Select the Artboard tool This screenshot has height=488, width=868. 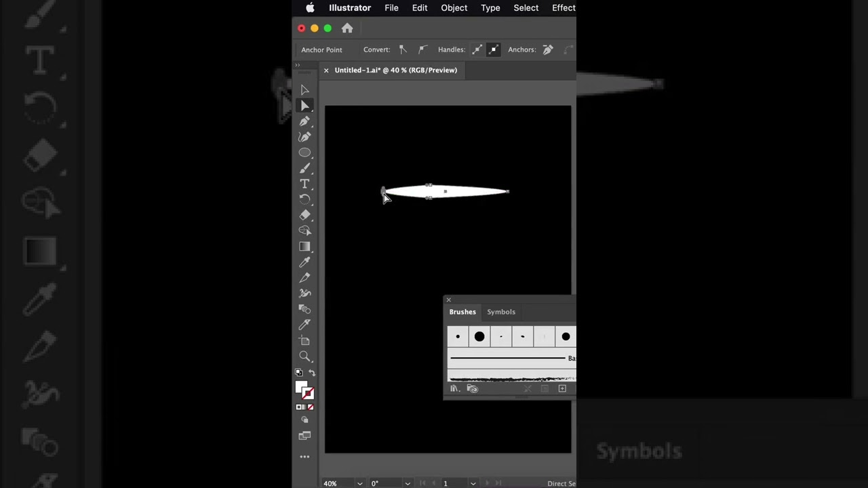pos(304,340)
